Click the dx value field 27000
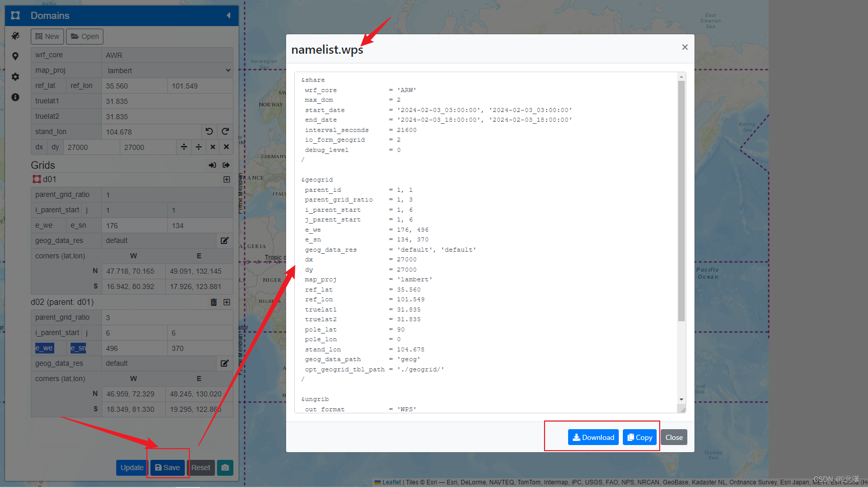 coord(92,147)
